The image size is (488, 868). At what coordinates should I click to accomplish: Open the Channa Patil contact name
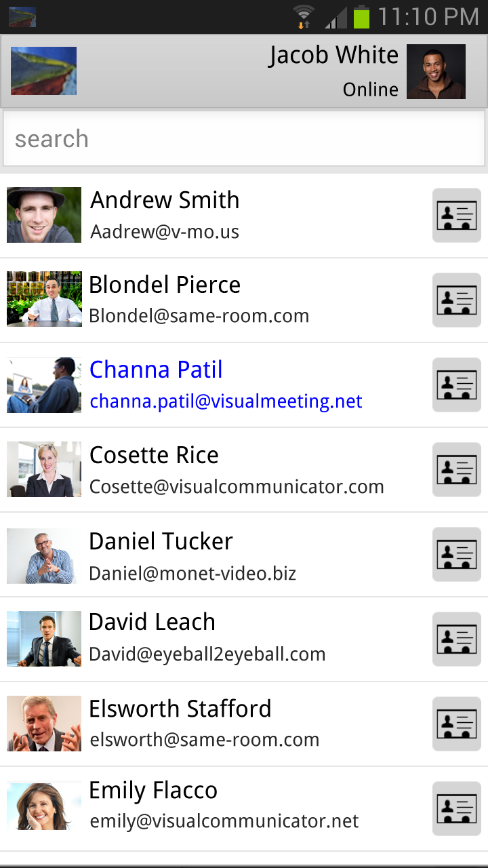point(156,370)
